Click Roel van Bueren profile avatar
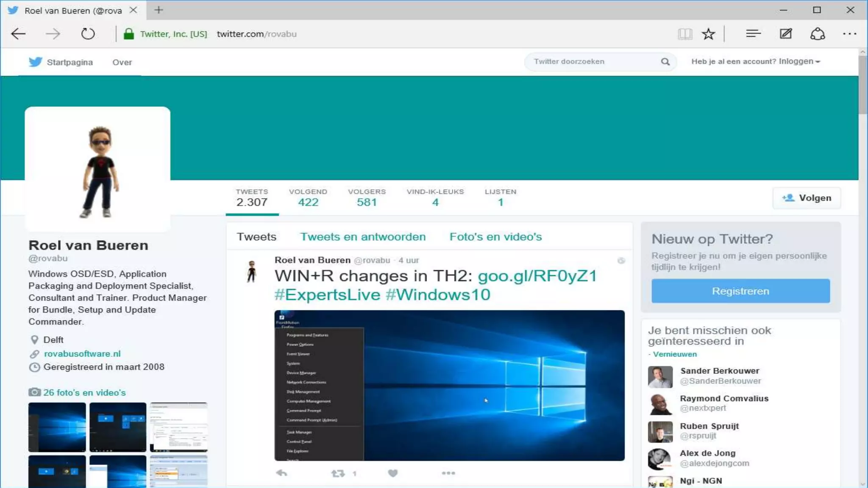This screenshot has width=868, height=488. 97,169
